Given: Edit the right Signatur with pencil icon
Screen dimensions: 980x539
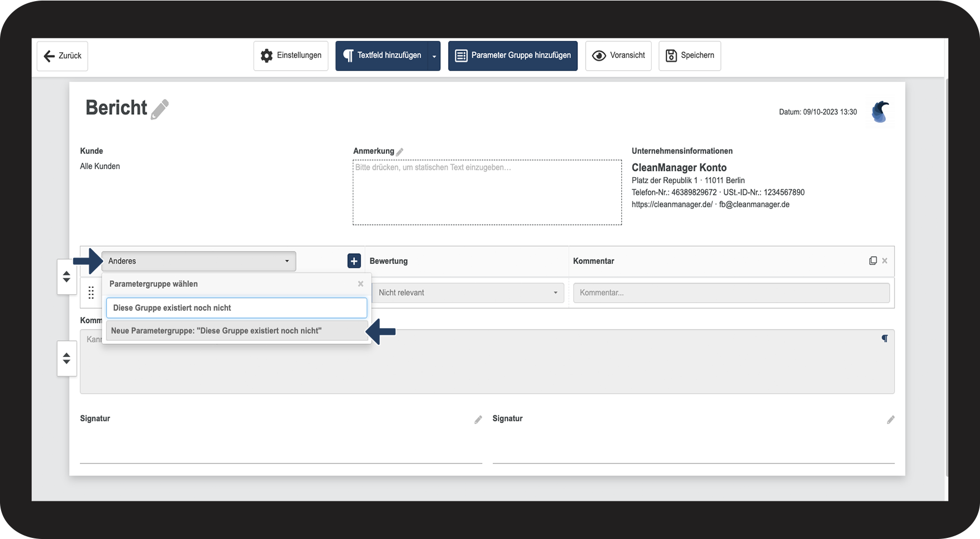Looking at the screenshot, I should (891, 420).
